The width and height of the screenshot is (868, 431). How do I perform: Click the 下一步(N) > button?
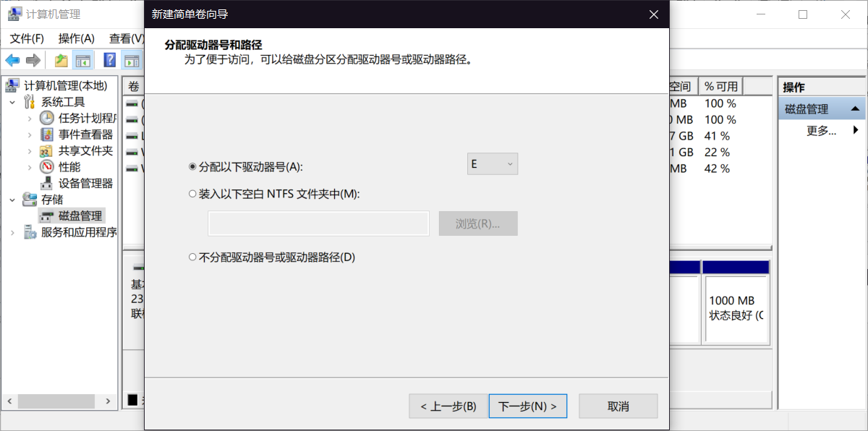528,406
